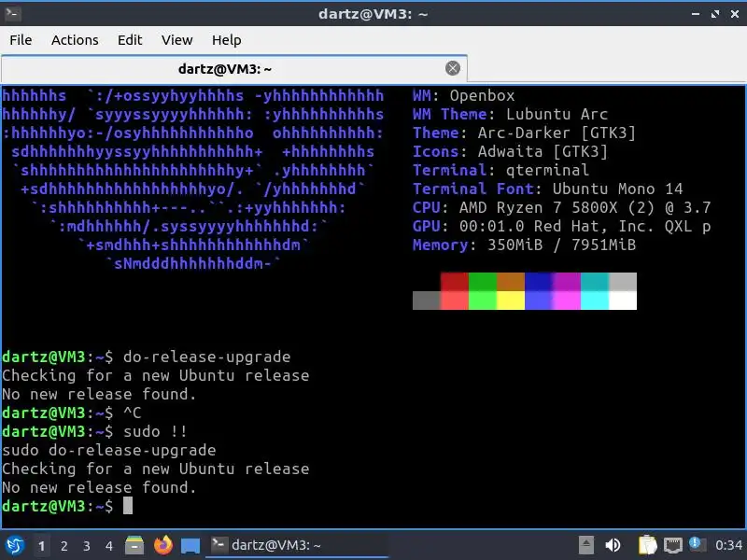Select the dartz@VM3: ~ terminal tab
Screen dimensions: 747x560
(x=234, y=69)
